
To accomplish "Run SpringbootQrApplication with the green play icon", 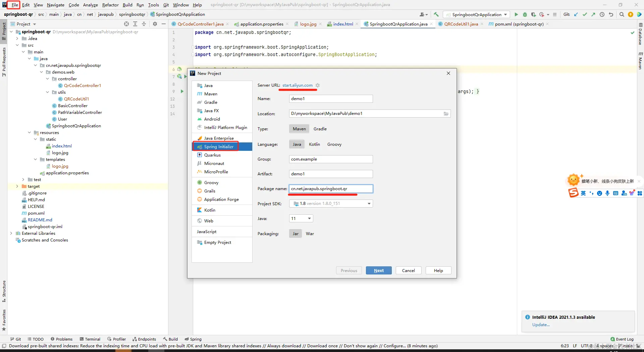I will click(x=516, y=14).
